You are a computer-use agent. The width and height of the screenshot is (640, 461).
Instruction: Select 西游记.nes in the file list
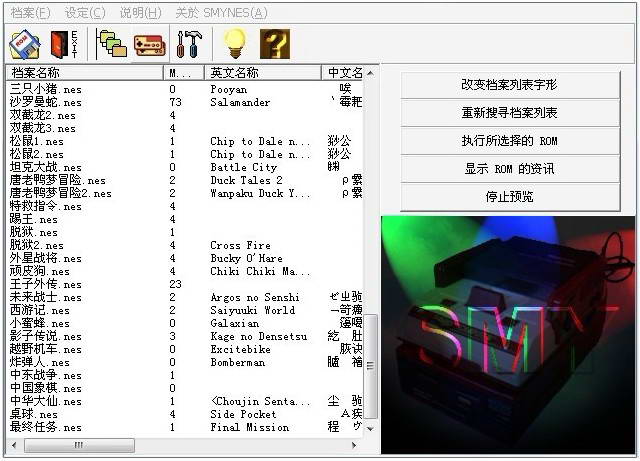pos(40,310)
